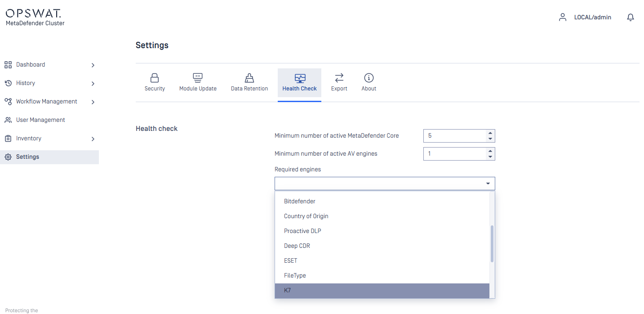Expand the Dashboard chevron
Viewport: 644px width, 314px height.
point(93,65)
